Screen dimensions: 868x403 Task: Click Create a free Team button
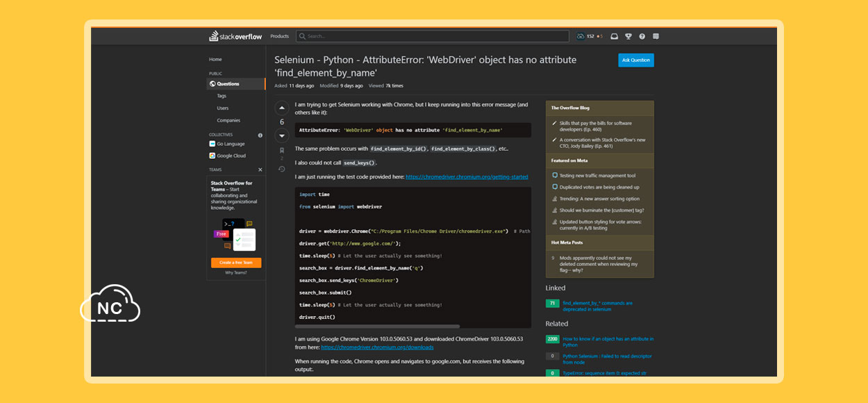(236, 263)
